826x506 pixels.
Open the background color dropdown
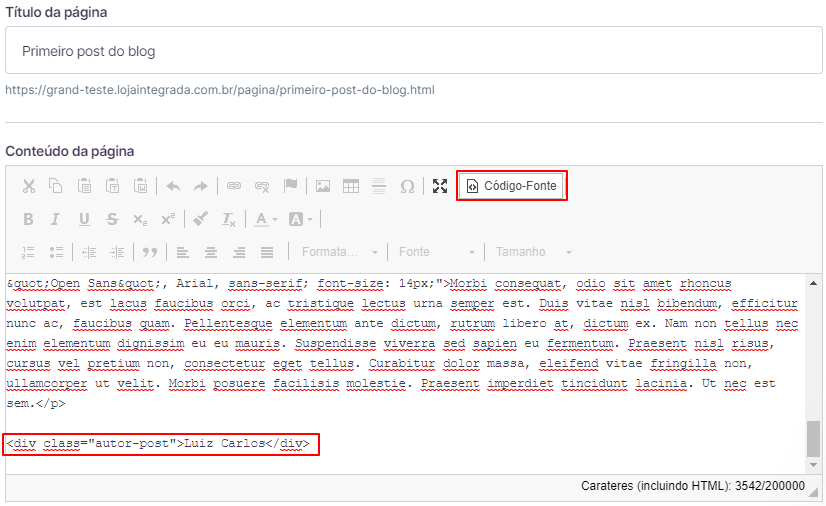[x=300, y=219]
